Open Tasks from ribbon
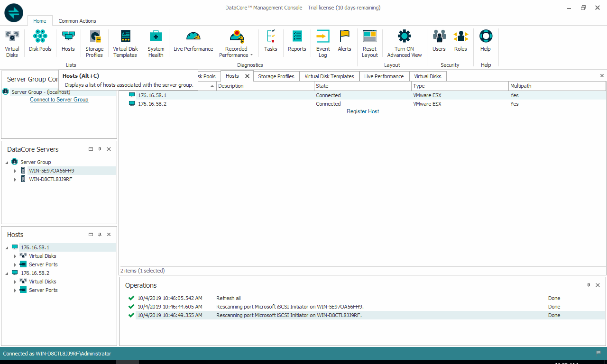 click(x=271, y=41)
